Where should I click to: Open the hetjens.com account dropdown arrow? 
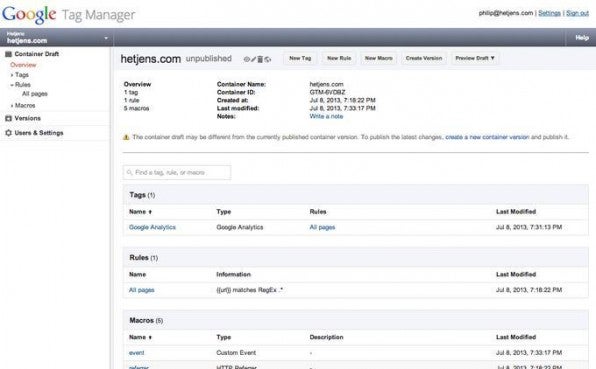coord(106,38)
